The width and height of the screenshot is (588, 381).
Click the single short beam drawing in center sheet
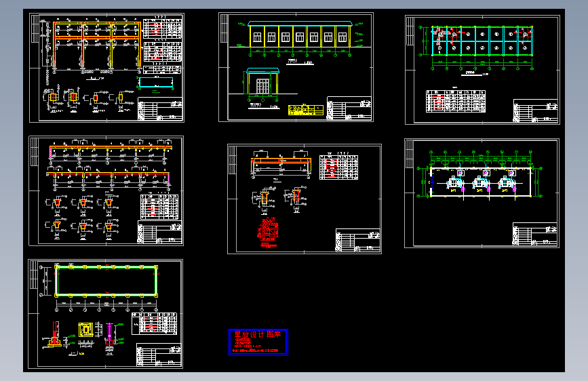pos(281,165)
